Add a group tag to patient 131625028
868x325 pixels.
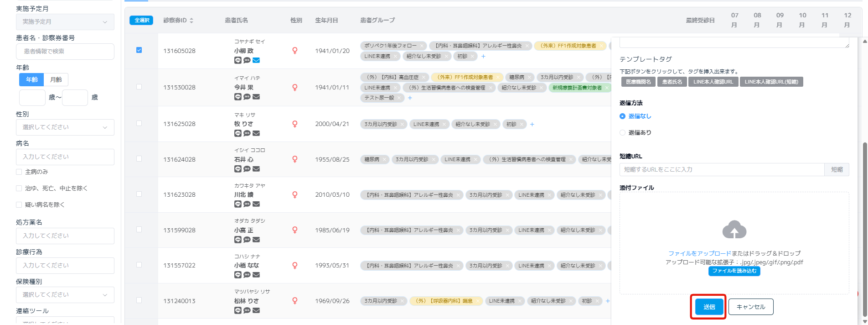(x=532, y=124)
